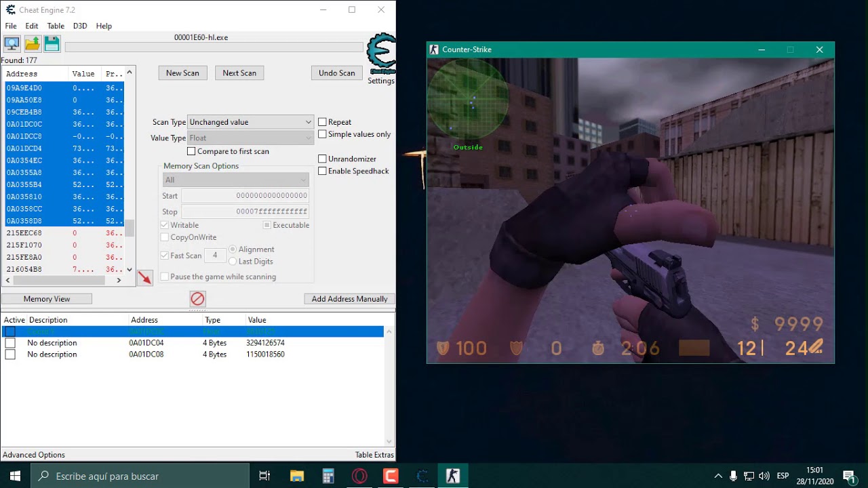Viewport: 868px width, 488px height.
Task: Select the Last Digits radio button
Action: pos(233,262)
